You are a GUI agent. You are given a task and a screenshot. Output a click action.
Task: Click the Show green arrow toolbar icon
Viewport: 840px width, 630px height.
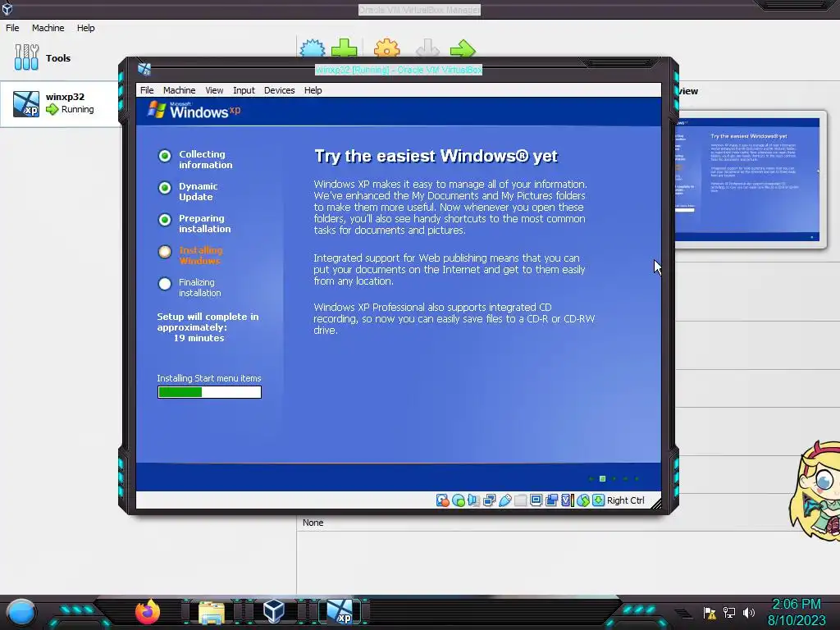click(x=463, y=49)
